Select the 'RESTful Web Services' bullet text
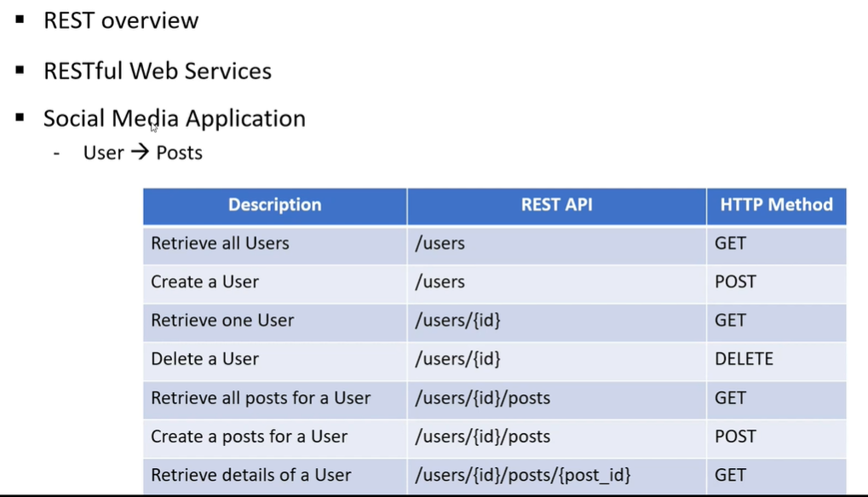The width and height of the screenshot is (868, 497). pos(158,71)
